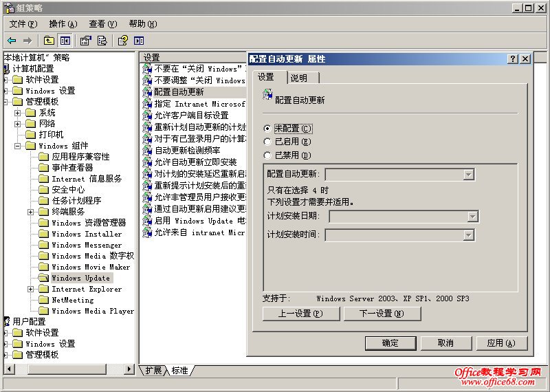Select the 已禁用 radio button
Screen dimensions: 550x392
[x=267, y=155]
